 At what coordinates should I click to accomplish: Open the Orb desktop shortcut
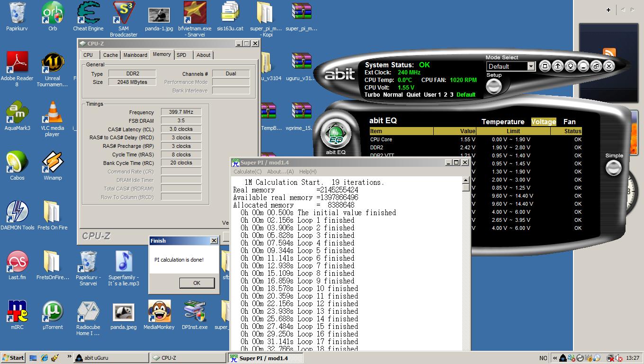[x=53, y=17]
